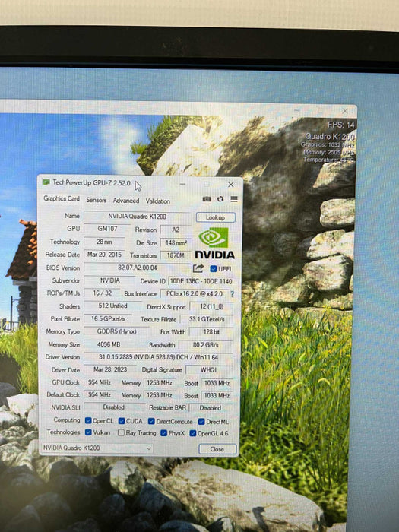Open the Advanced tab
Viewport: 399px width, 532px height.
click(126, 201)
